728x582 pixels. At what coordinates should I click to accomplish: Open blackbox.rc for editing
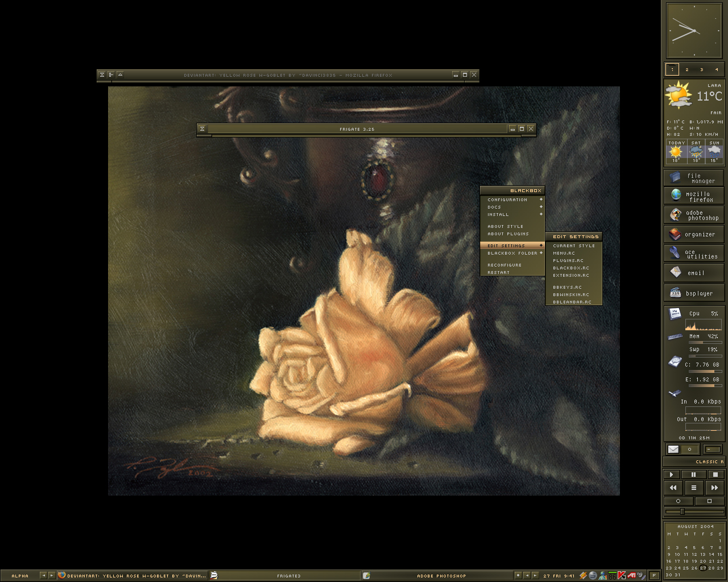574,268
